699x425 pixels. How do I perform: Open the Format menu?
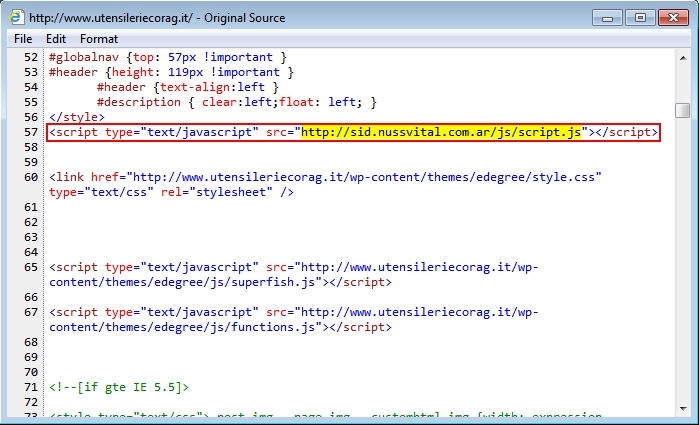pos(99,38)
